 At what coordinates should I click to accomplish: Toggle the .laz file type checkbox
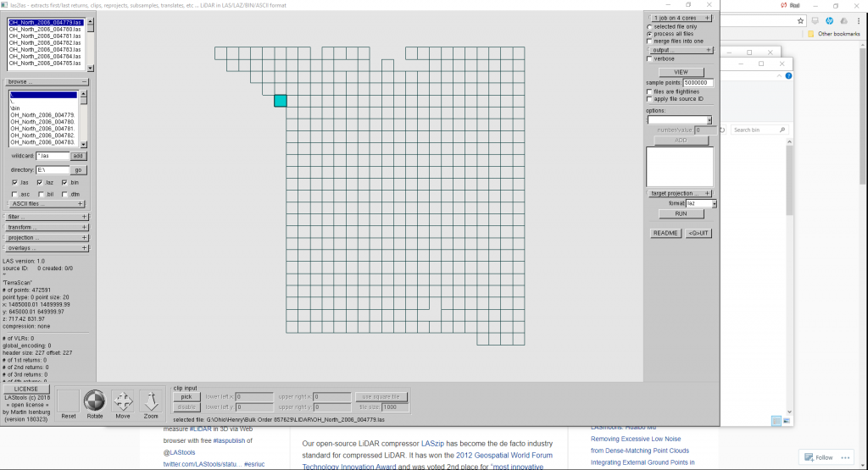(40, 182)
